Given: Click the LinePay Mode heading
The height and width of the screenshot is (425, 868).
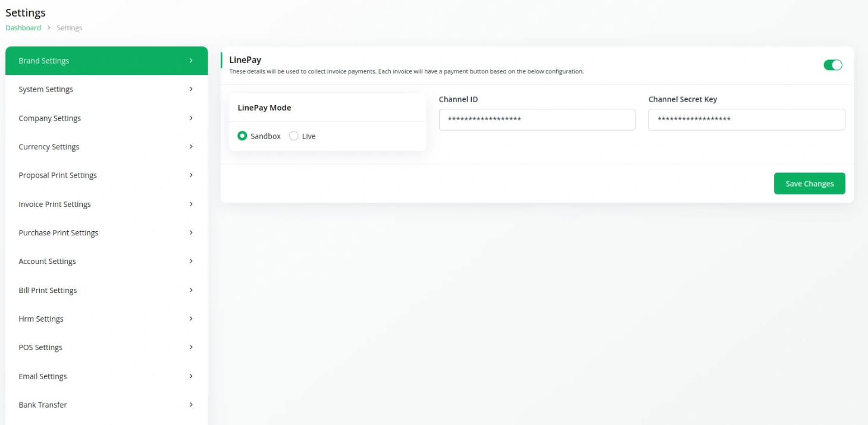Looking at the screenshot, I should point(264,108).
